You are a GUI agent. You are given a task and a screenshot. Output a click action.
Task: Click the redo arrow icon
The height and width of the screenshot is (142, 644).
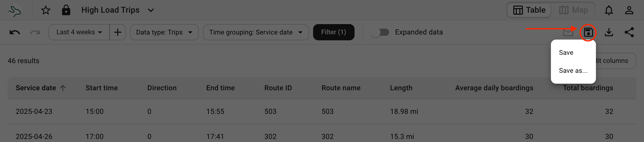point(35,32)
